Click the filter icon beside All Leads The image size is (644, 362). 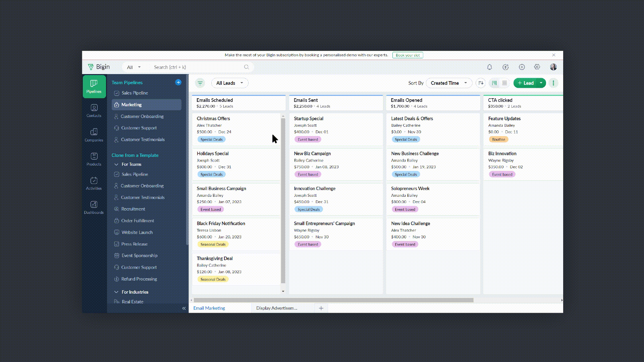[200, 83]
